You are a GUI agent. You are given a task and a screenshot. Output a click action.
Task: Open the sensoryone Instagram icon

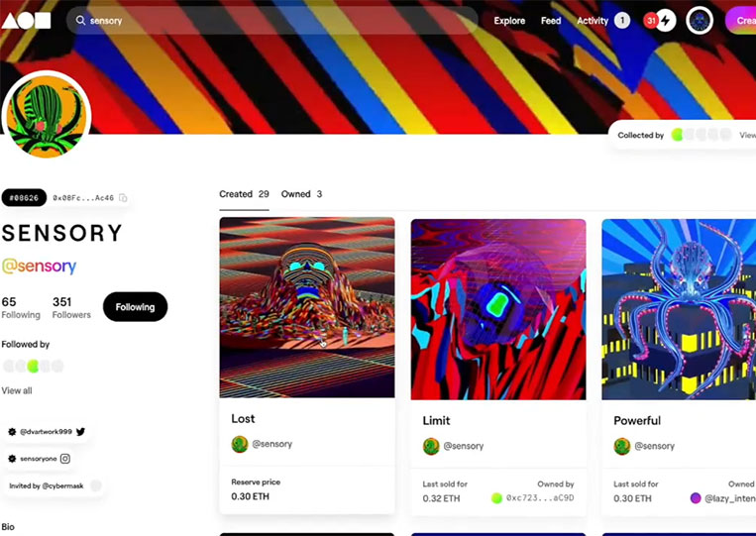(65, 459)
